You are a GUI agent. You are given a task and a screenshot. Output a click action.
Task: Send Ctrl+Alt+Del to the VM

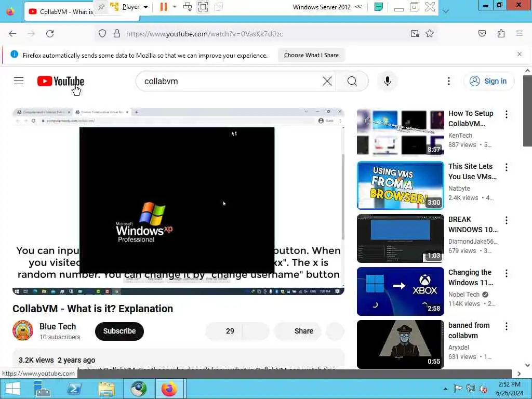point(187,7)
